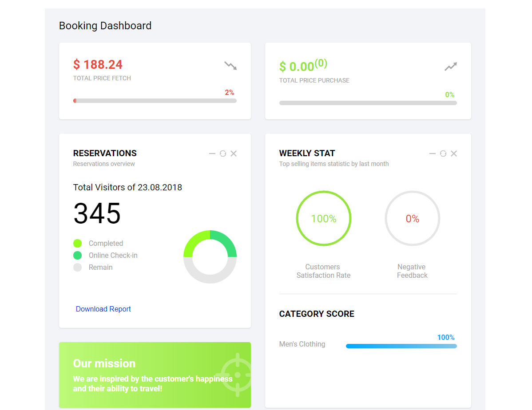Click the Remain legend color dot

click(x=77, y=267)
